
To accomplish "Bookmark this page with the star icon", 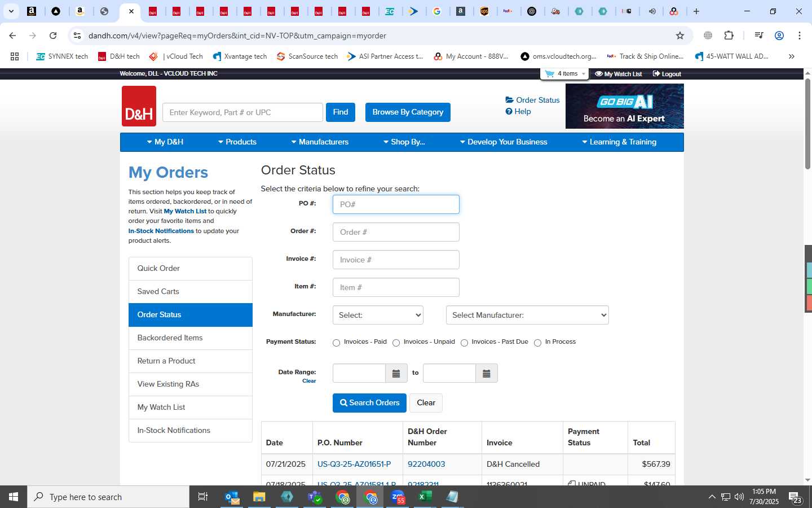I will click(680, 36).
